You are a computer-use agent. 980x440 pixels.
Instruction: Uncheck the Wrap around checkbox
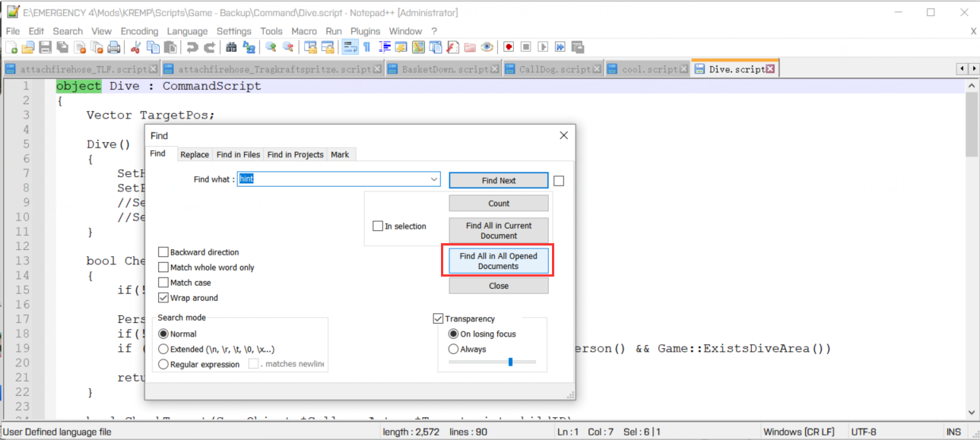point(163,298)
